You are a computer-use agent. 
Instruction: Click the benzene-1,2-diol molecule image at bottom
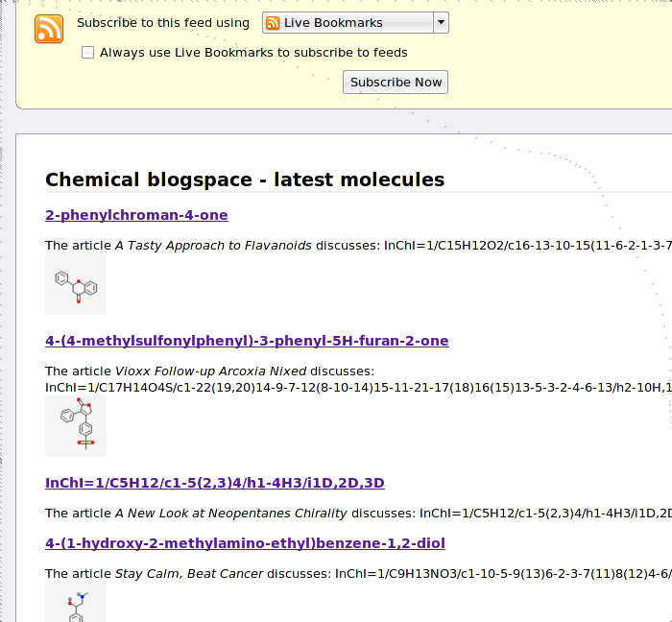[76, 604]
